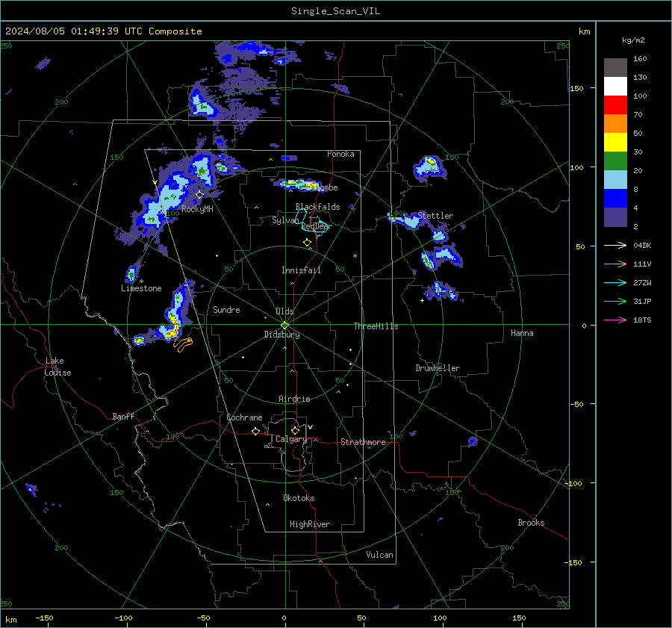This screenshot has height=628, width=672.
Task: Click the storm cell over Lacombe
Action: [x=300, y=184]
